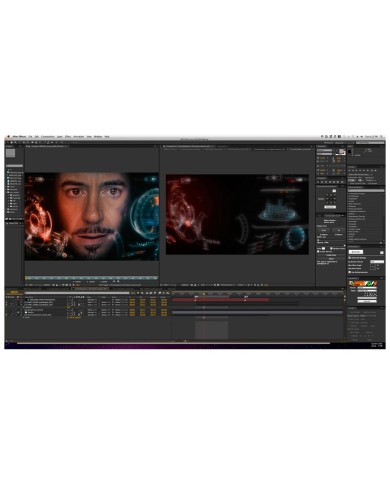Focus the Project panel search field
This screenshot has height=484, width=390.
tap(14, 166)
